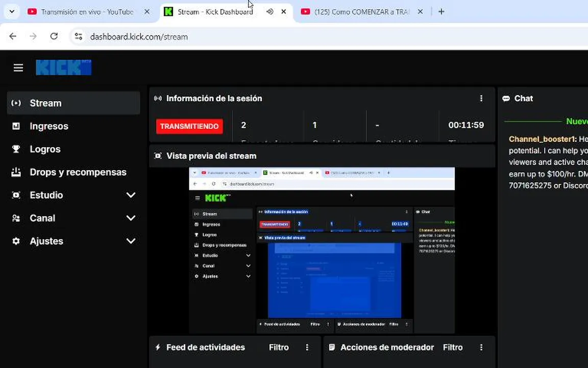Click the Información de la sesión broadcast icon

tap(158, 98)
